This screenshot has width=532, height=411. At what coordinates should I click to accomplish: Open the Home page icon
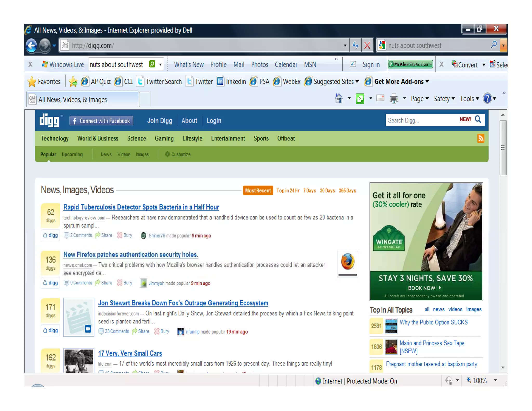point(339,99)
